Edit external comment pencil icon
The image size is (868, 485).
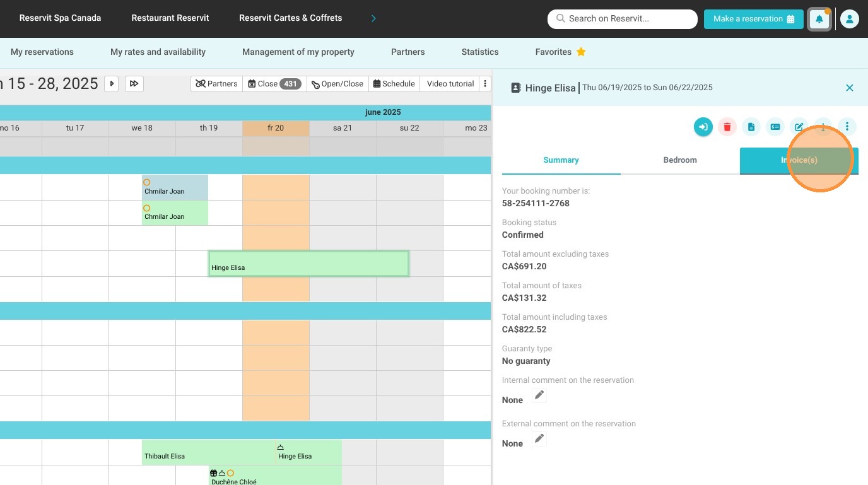(x=539, y=439)
